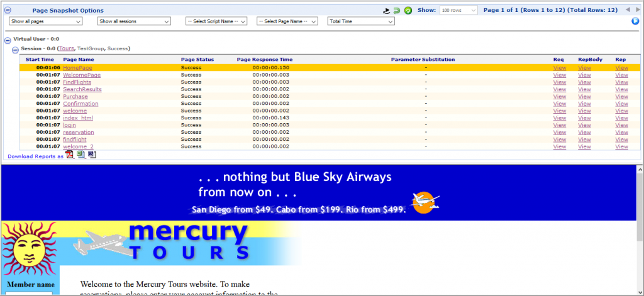
Task: Click the snapshot pane vertical scrollbar thumb
Action: coord(640,207)
